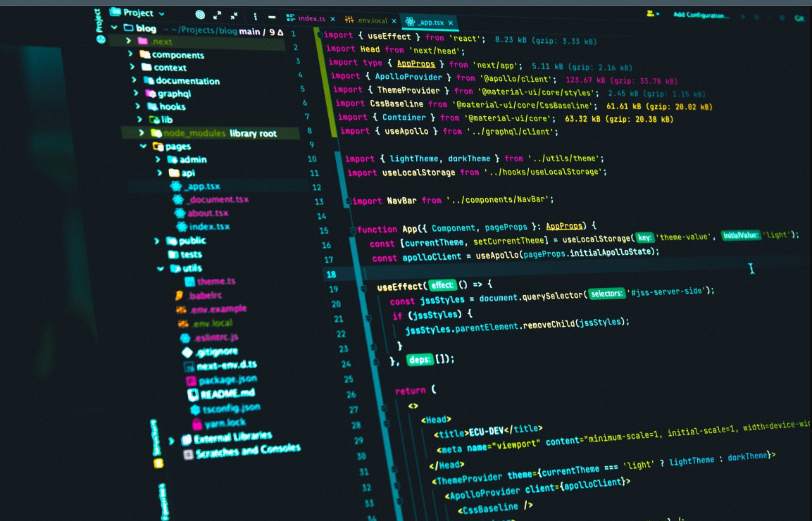This screenshot has height=521, width=812.
Task: Click 'ECU-DEV' in the title tag
Action: pyautogui.click(x=486, y=432)
